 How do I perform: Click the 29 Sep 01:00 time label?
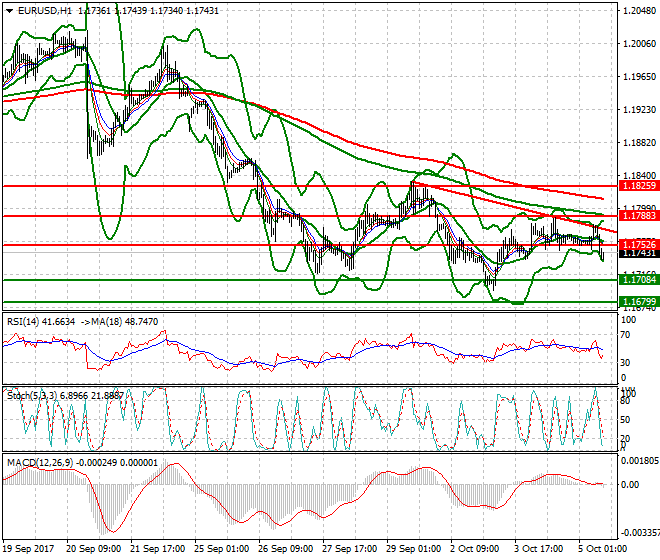414,551
